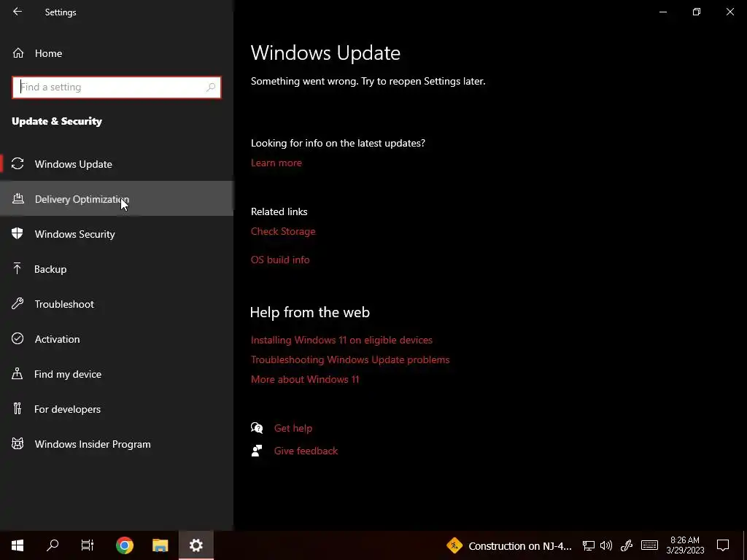
Task: Open Installing Windows 11 on eligible devices
Action: pyautogui.click(x=341, y=340)
